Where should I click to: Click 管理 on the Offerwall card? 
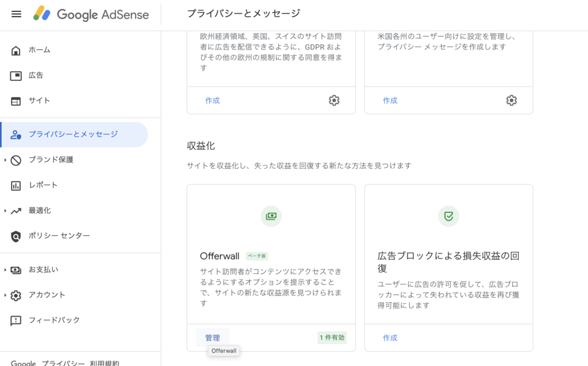pos(212,338)
